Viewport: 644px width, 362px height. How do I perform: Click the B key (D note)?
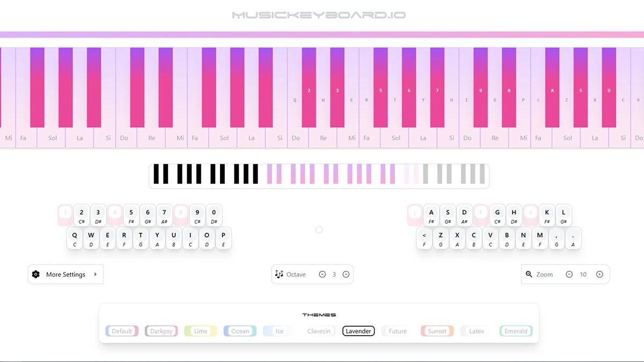[x=507, y=238]
